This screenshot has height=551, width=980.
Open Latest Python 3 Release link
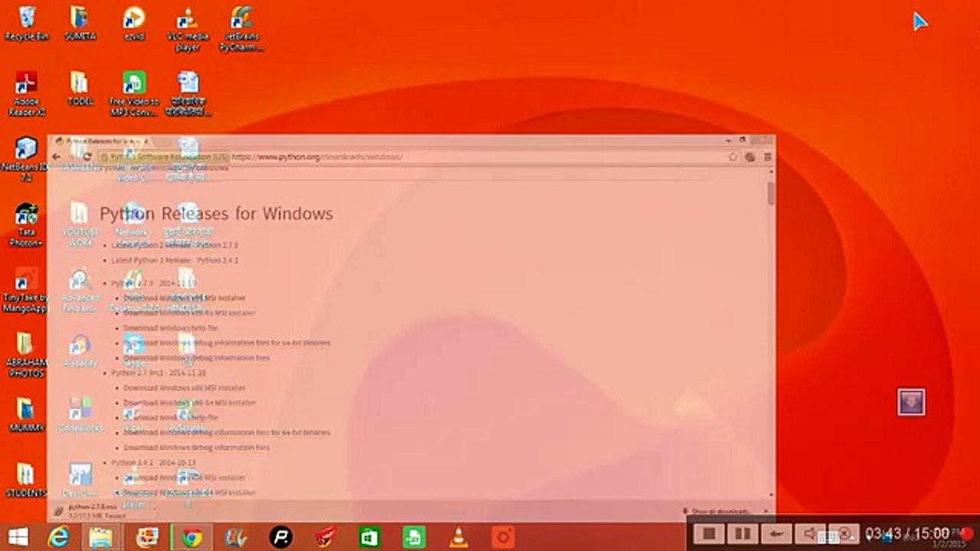coord(175,260)
